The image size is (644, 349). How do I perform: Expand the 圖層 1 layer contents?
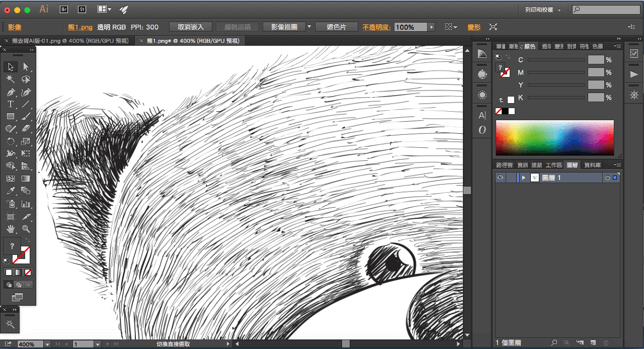[524, 178]
